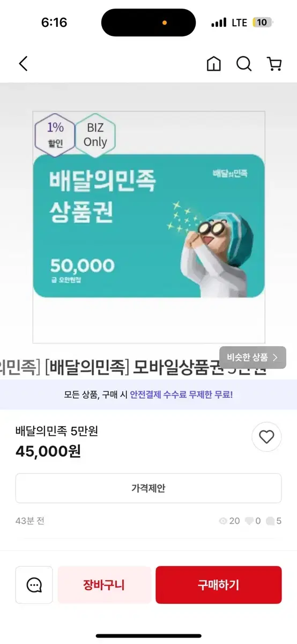The height and width of the screenshot is (644, 297).
Task: Click the 가격제안 price offer button
Action: [x=148, y=488]
